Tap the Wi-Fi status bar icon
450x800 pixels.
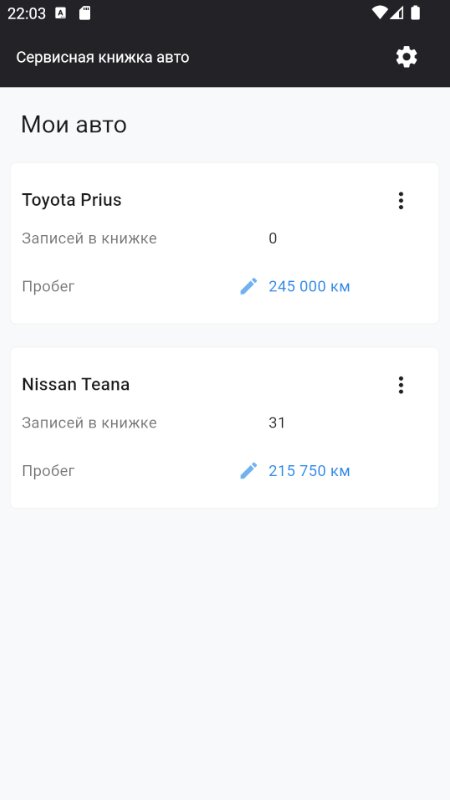pos(379,13)
